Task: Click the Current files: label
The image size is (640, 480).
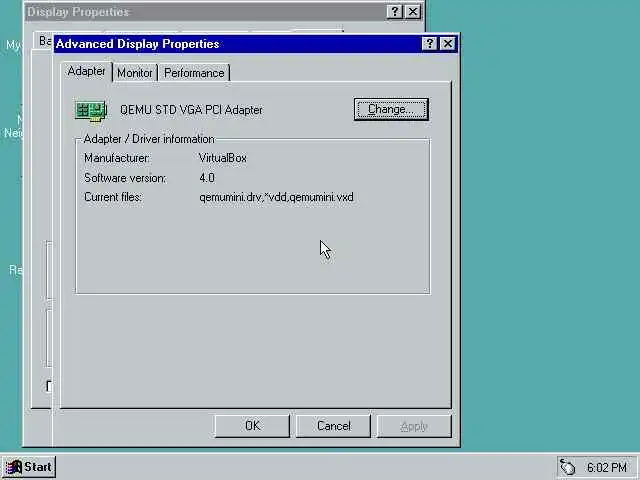Action: [113, 197]
